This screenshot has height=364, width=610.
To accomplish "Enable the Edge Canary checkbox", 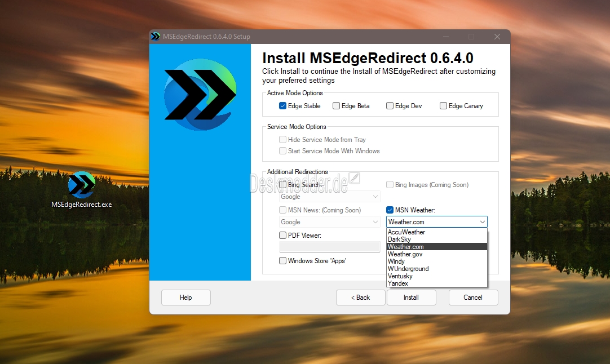I will point(443,106).
